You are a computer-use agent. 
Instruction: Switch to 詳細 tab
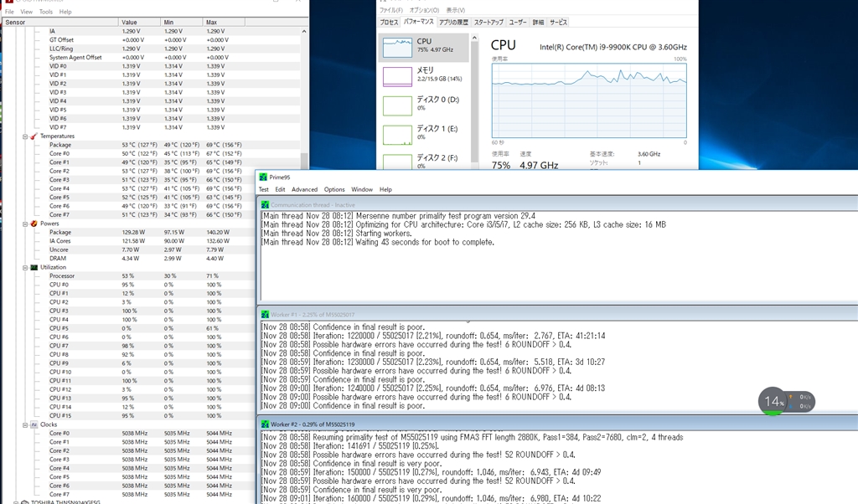539,23
